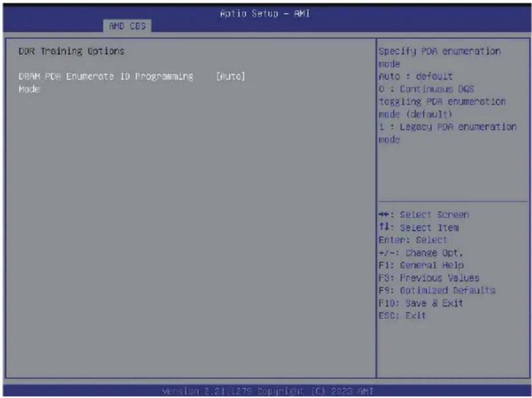Open the [Auto] value for PDA Enumerate mode
This screenshot has height=398, width=532.
[230, 77]
